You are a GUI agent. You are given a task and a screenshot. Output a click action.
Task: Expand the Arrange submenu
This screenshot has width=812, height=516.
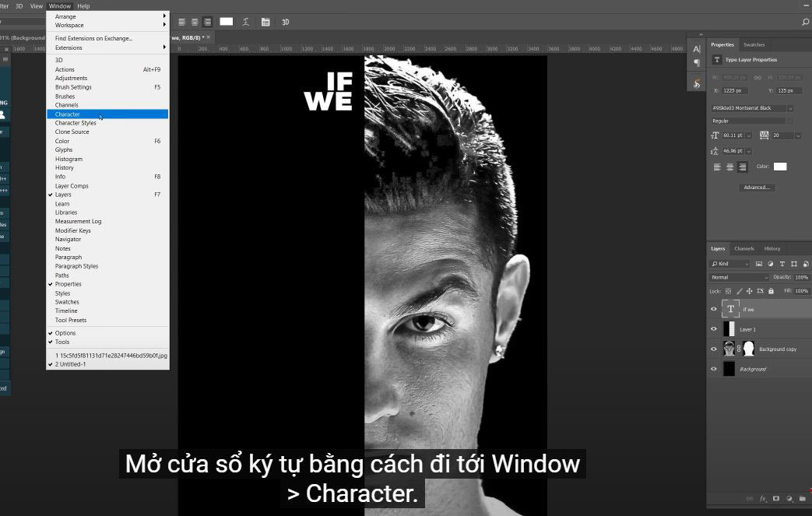107,16
